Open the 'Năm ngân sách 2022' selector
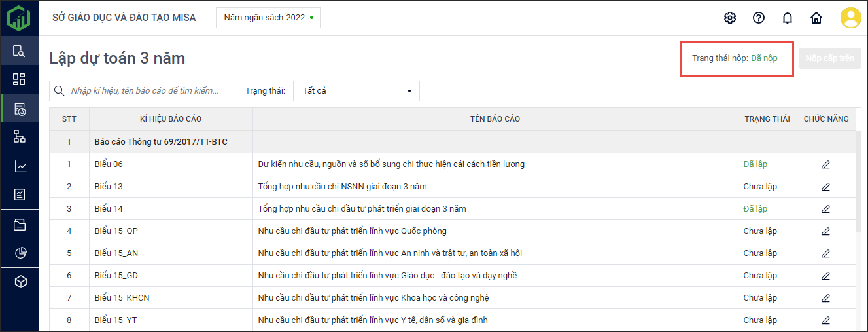 click(x=268, y=18)
